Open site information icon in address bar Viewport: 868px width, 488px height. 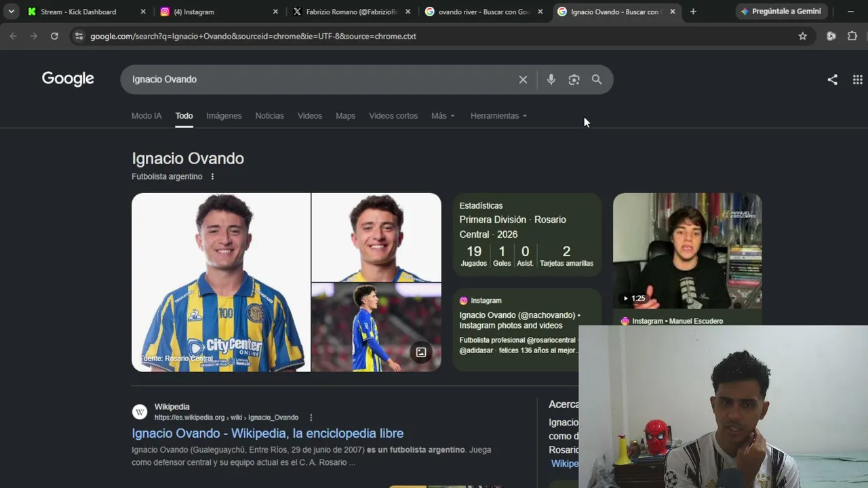pyautogui.click(x=79, y=36)
